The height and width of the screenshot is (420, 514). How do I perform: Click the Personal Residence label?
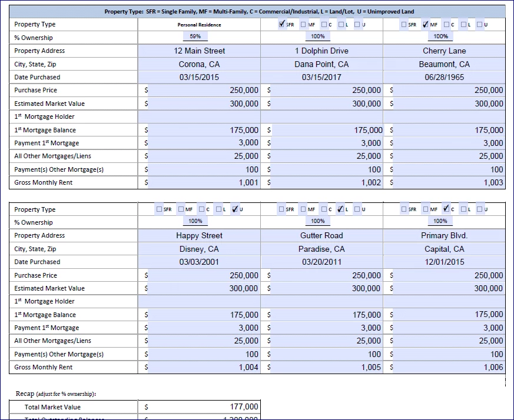200,25
